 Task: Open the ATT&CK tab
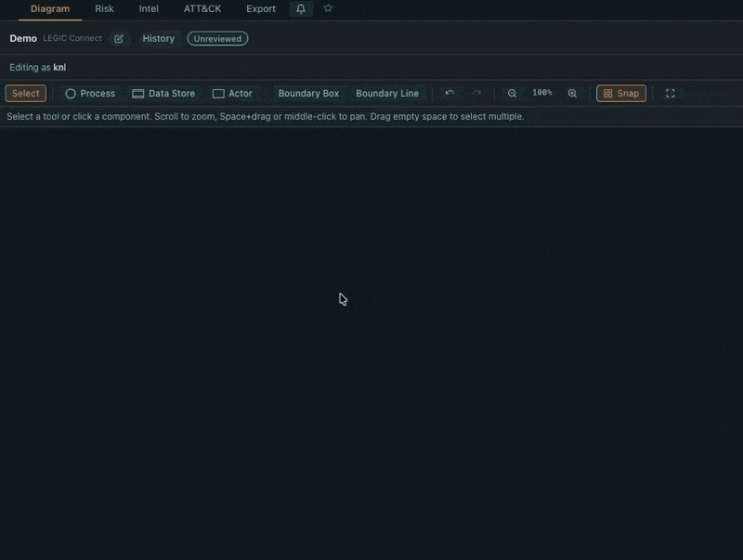coord(202,9)
